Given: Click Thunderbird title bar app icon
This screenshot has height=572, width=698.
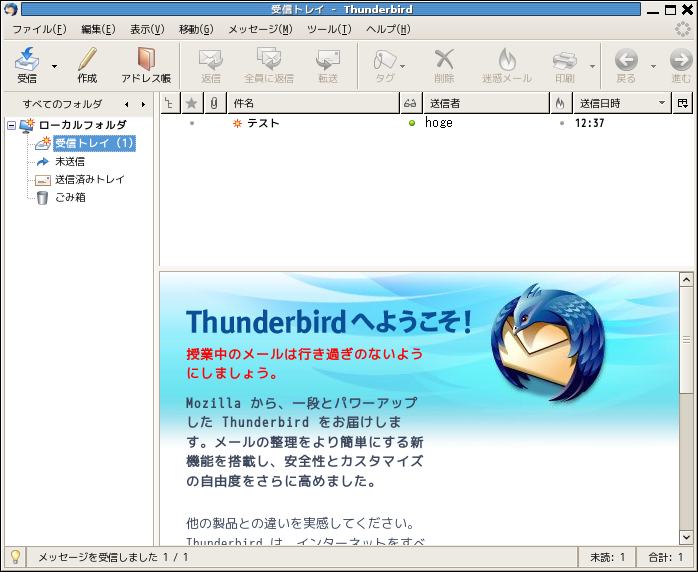Looking at the screenshot, I should tap(11, 9).
